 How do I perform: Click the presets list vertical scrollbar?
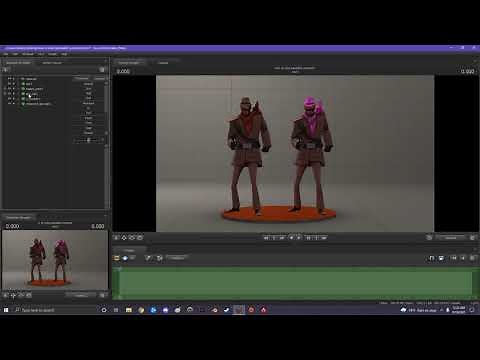pos(106,99)
